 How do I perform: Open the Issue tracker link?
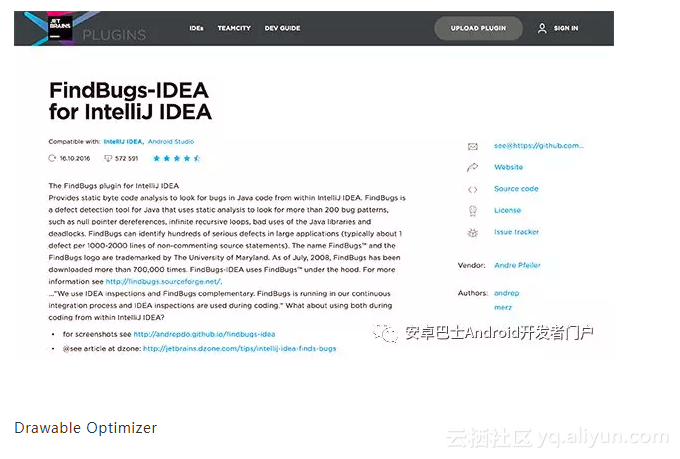click(x=517, y=232)
